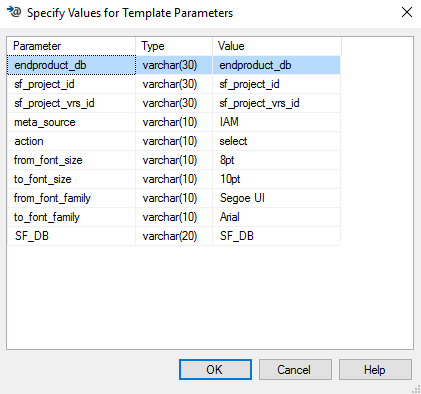Edit the sf_project_id value cell
The height and width of the screenshot is (394, 421).
276,84
